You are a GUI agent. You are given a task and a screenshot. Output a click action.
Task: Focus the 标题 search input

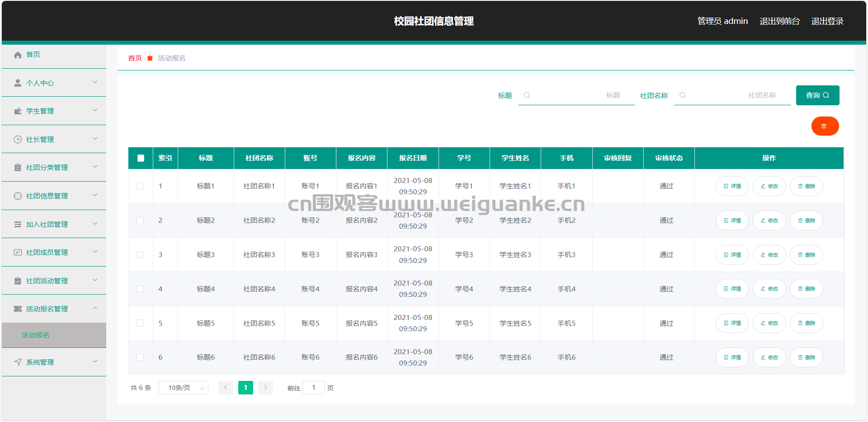click(x=576, y=95)
